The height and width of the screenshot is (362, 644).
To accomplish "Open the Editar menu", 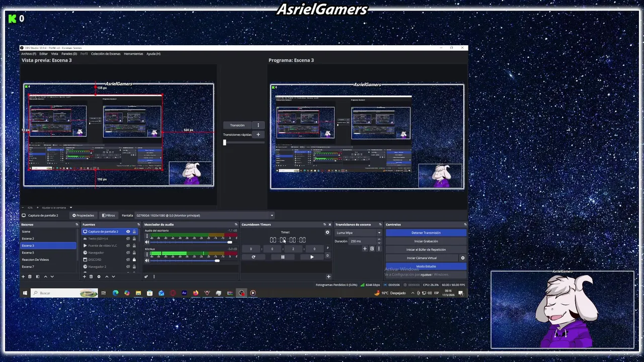I will click(x=44, y=54).
